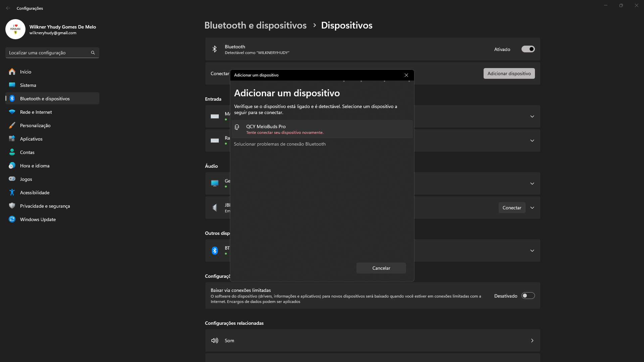Click the Som speaker icon
This screenshot has width=644, height=362.
(x=215, y=341)
